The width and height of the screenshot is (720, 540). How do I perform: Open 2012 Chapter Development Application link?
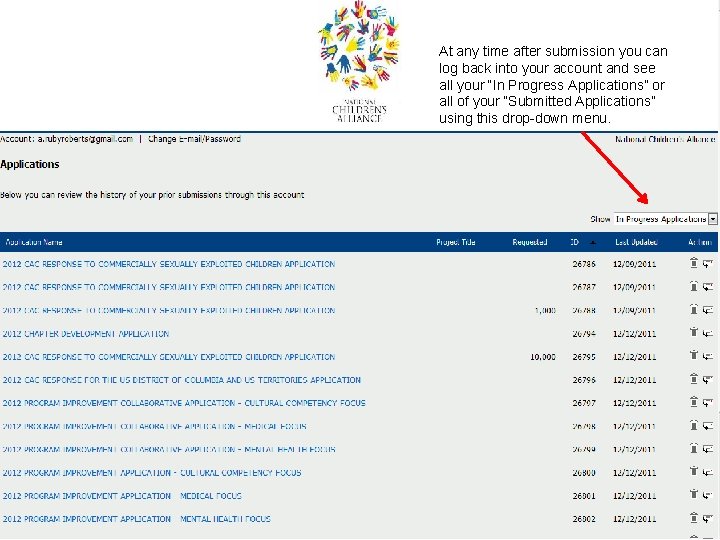click(x=86, y=333)
